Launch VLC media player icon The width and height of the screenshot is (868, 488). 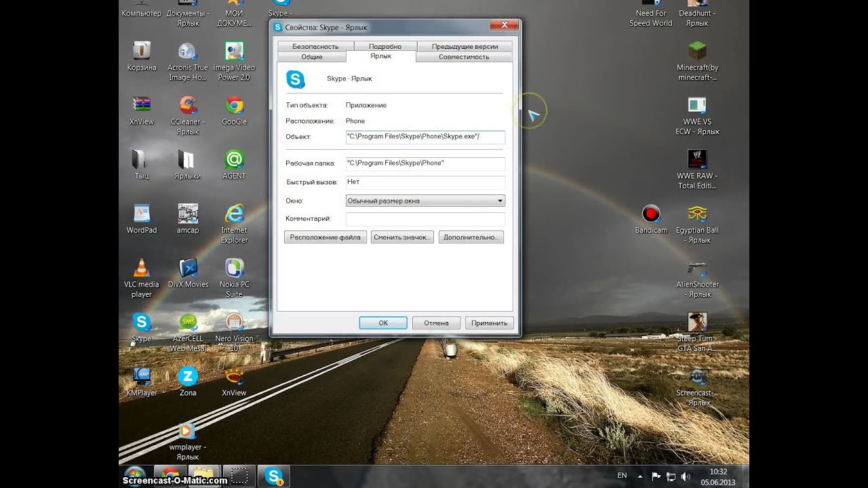[x=141, y=279]
